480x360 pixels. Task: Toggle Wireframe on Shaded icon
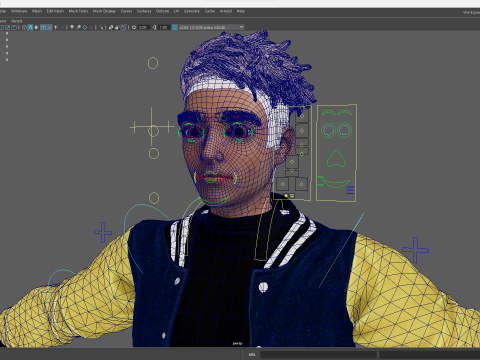tap(43, 27)
